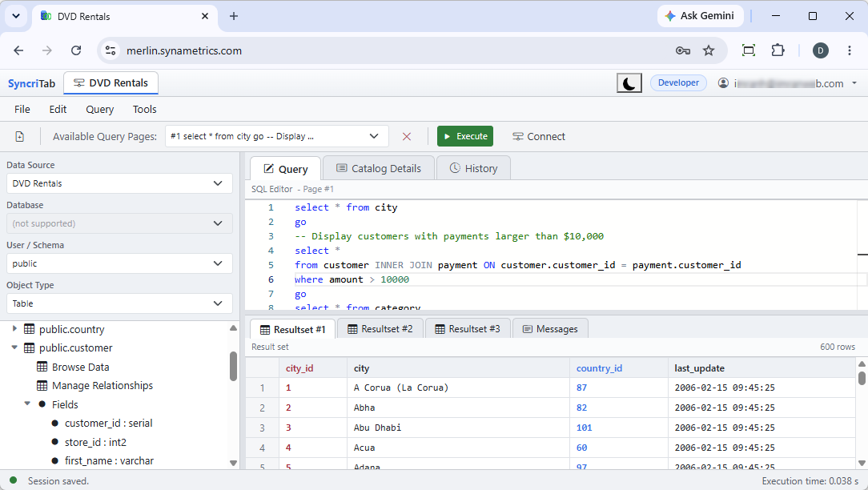868x490 pixels.
Task: Show Resultset #2 tab
Action: point(380,329)
